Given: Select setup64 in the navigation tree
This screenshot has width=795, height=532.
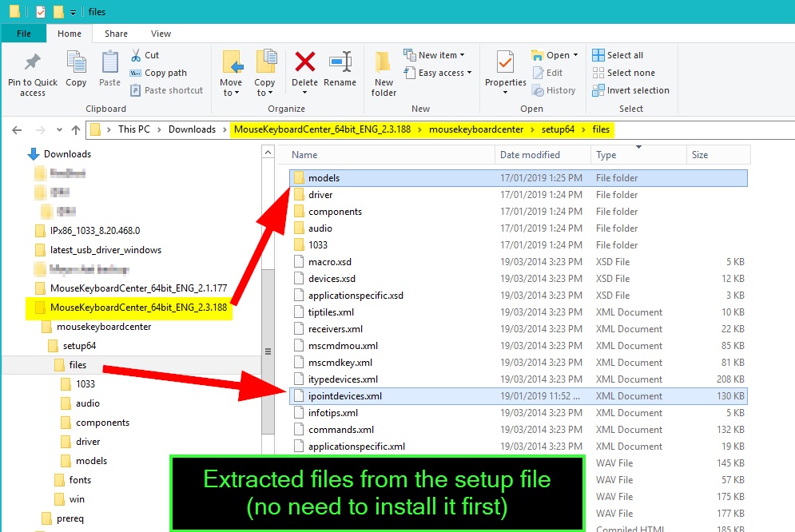Looking at the screenshot, I should click(x=79, y=346).
